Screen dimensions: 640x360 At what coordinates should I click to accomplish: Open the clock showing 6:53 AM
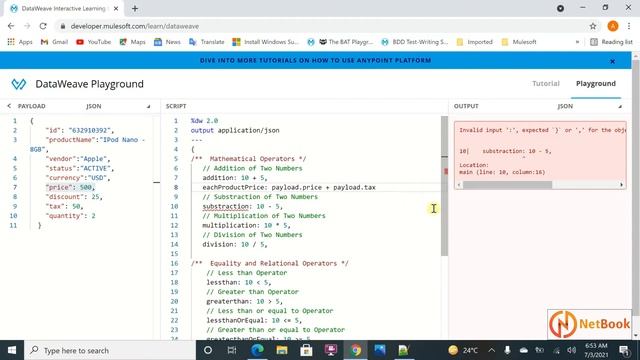pos(596,350)
